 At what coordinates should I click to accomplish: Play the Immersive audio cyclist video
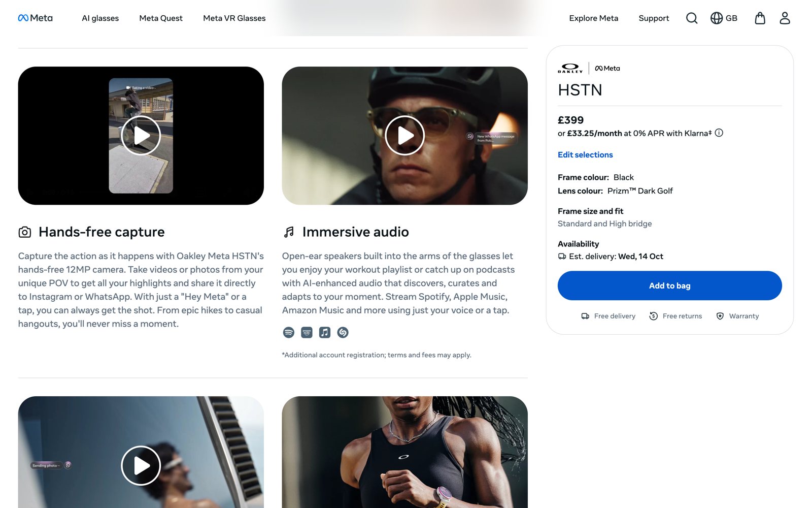click(x=405, y=136)
